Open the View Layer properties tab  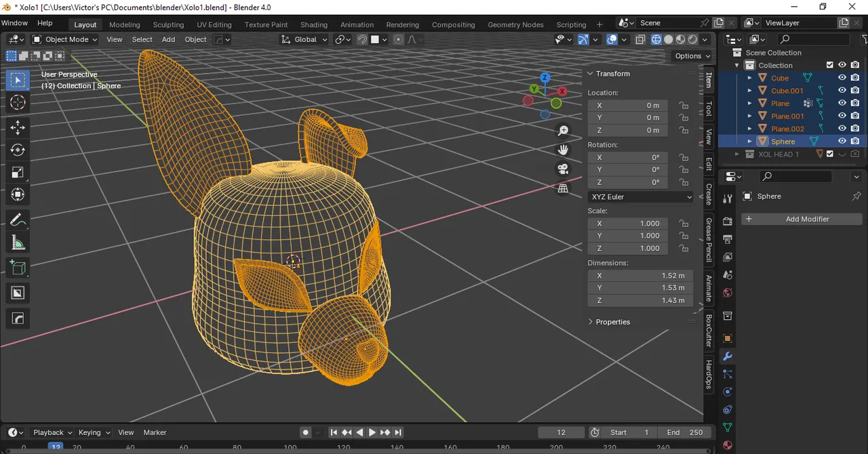pyautogui.click(x=728, y=257)
